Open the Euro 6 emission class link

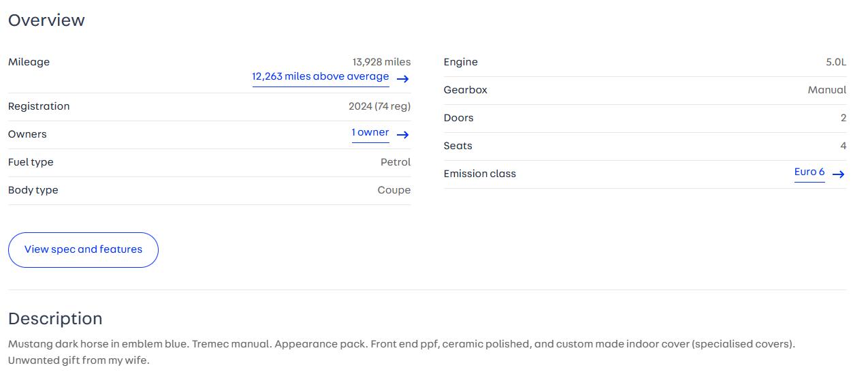click(809, 172)
